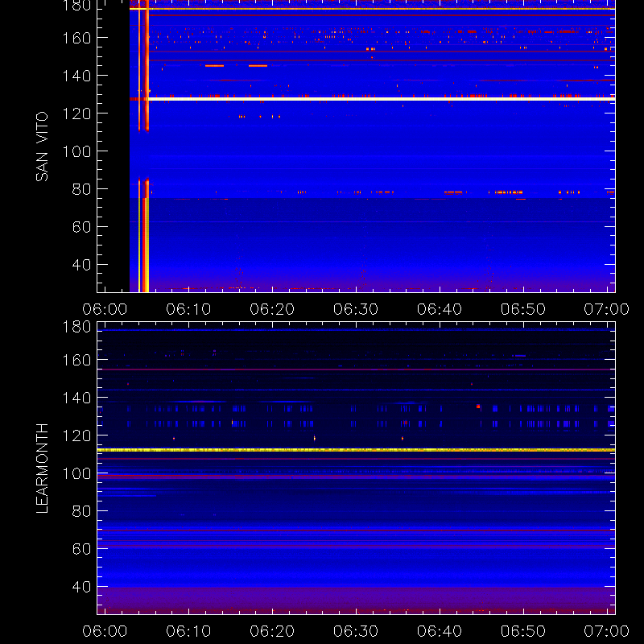
Task: Select the 40 tick label on SAN VITO plot
Action: (x=81, y=265)
